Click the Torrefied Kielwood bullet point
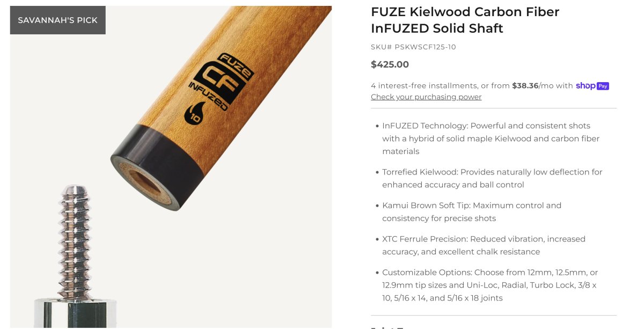 492,178
